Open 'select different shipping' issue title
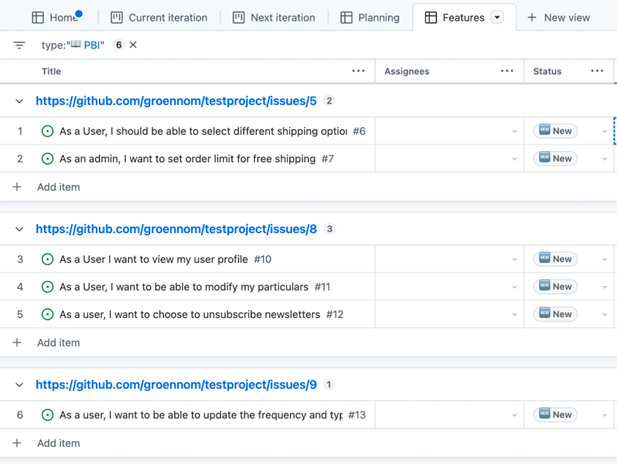Image resolution: width=617 pixels, height=464 pixels. pyautogui.click(x=203, y=131)
